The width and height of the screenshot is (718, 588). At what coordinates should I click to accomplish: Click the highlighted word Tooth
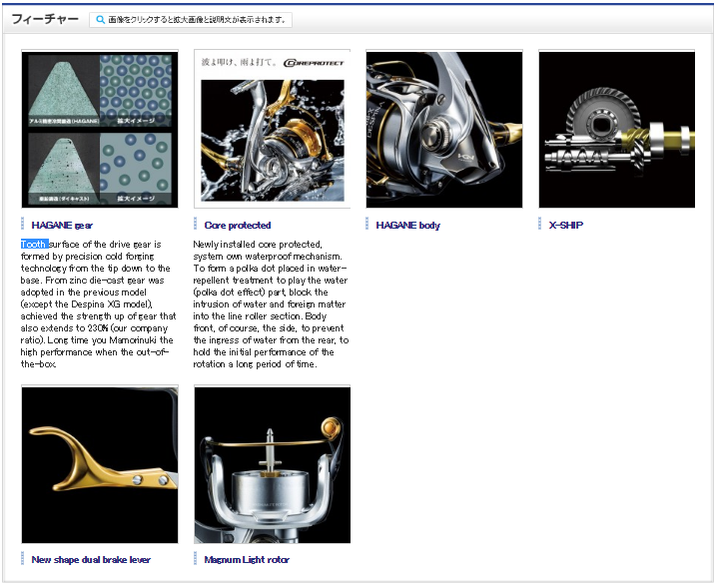34,245
